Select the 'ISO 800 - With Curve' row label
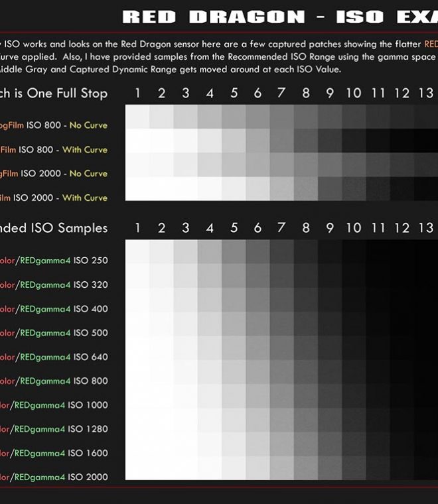The image size is (438, 504). click(63, 149)
